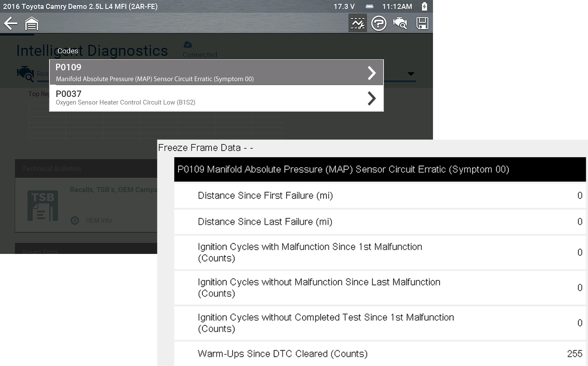Screen dimensions: 588x366
Task: Save data with the floppy disk icon
Action: 422,23
